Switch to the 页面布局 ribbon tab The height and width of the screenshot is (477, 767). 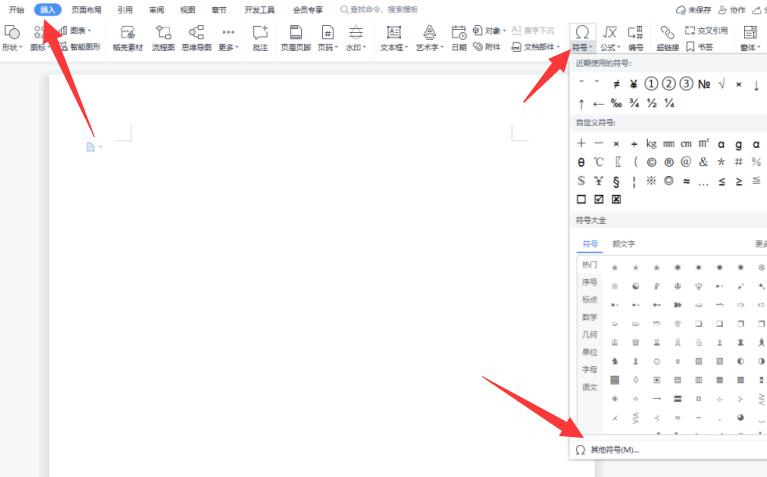86,9
